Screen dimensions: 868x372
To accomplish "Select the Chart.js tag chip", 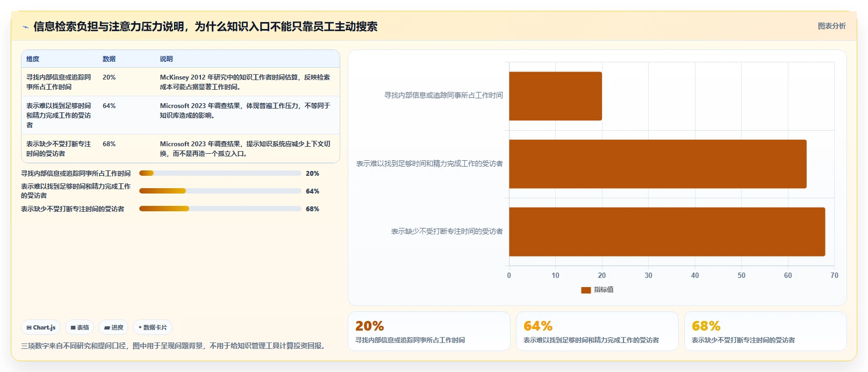I will click(41, 327).
